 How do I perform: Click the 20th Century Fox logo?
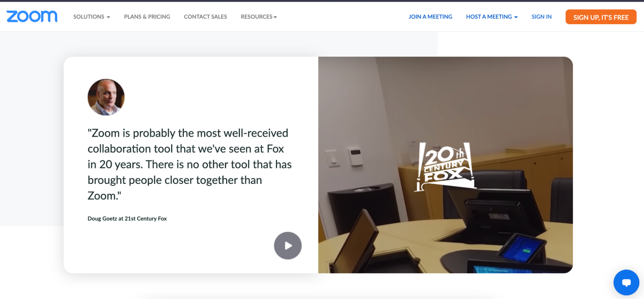(445, 167)
